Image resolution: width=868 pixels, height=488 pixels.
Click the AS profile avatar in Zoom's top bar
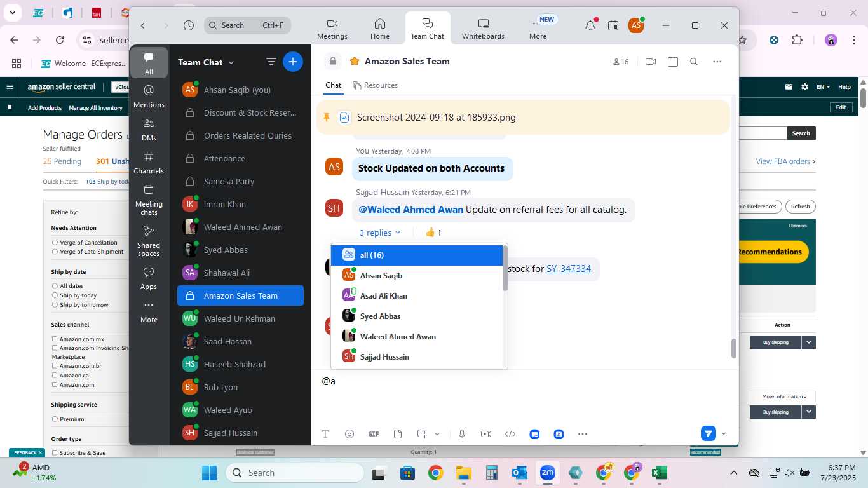tap(635, 25)
